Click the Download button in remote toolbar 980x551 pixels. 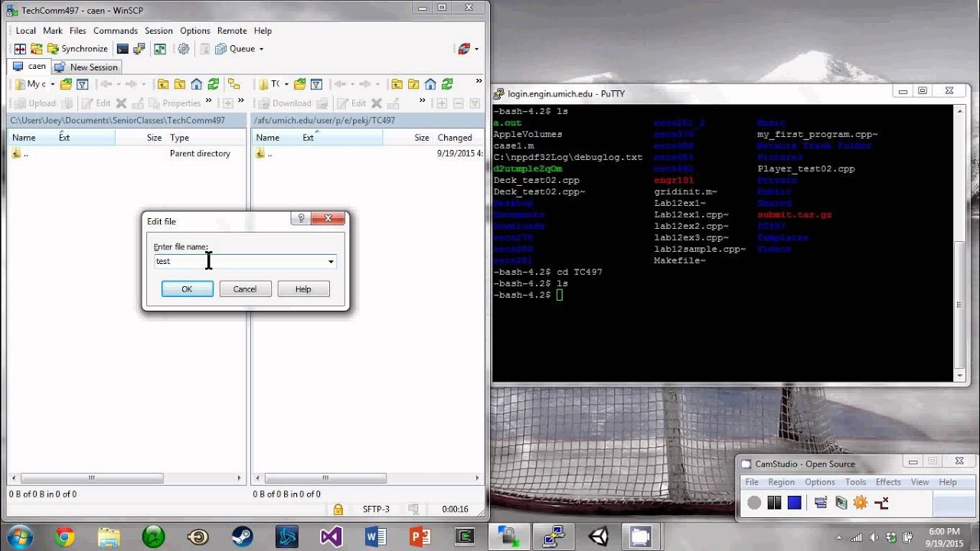click(284, 103)
